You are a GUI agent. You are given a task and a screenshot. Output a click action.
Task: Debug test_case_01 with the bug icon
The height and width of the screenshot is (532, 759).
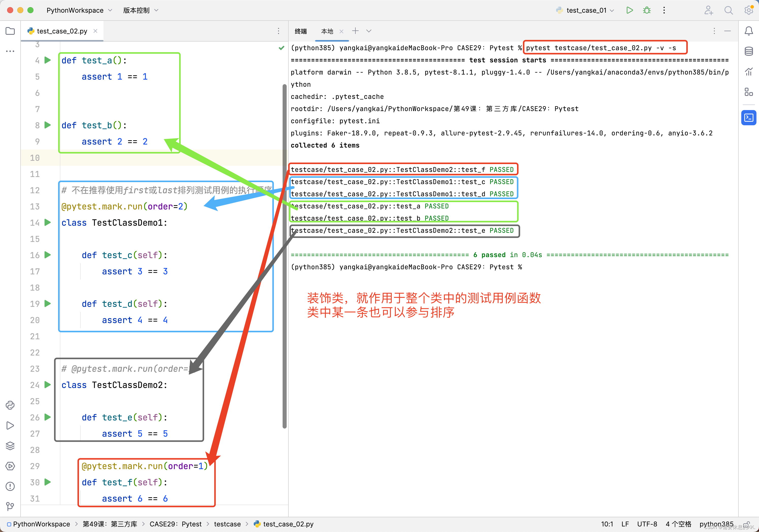[x=647, y=10]
